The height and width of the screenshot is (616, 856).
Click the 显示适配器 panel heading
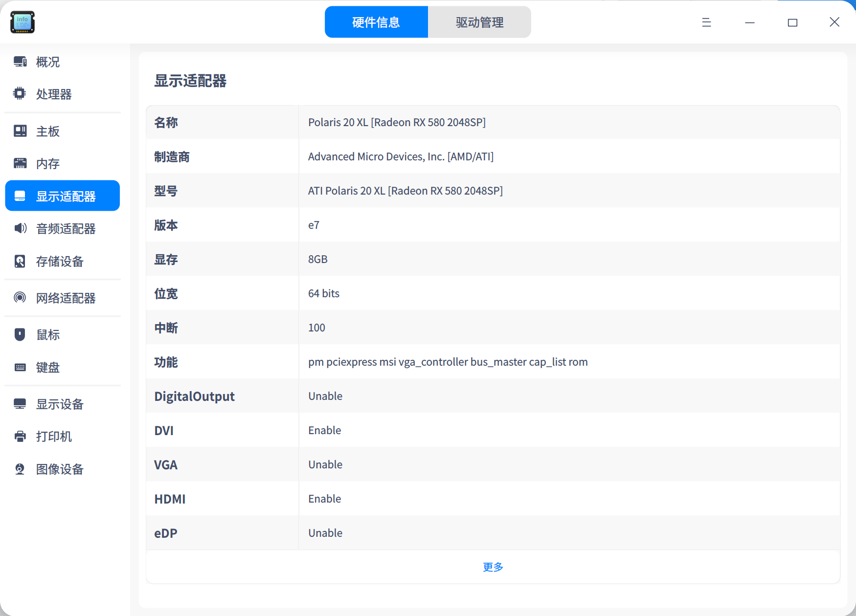tap(191, 81)
